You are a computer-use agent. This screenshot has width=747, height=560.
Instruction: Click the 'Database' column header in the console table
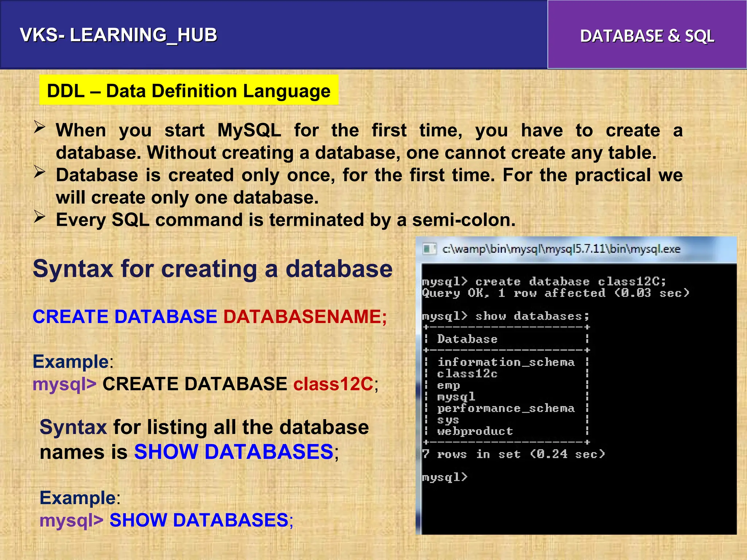(x=467, y=339)
